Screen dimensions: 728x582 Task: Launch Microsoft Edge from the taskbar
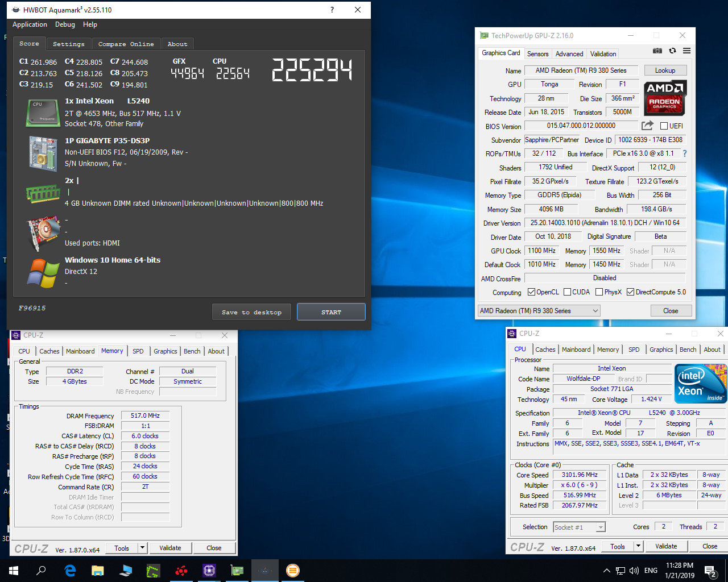tap(70, 571)
